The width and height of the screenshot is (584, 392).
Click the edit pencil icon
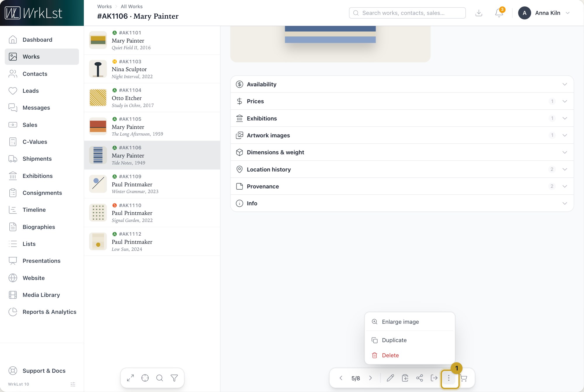tap(390, 378)
